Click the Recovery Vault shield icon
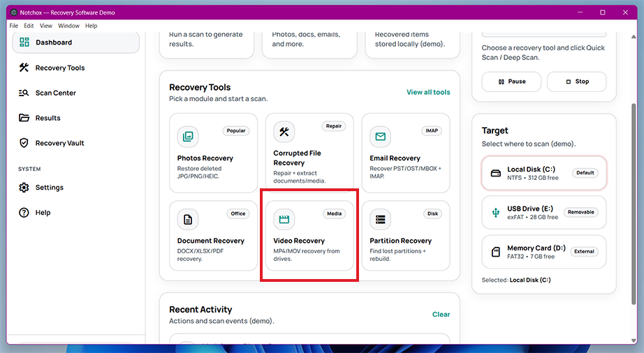The image size is (644, 353). pos(24,143)
